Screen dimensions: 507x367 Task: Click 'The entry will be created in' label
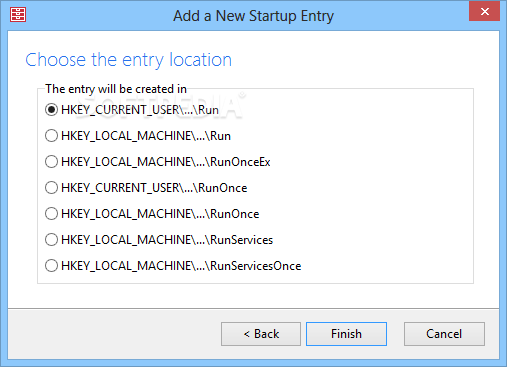116,89
